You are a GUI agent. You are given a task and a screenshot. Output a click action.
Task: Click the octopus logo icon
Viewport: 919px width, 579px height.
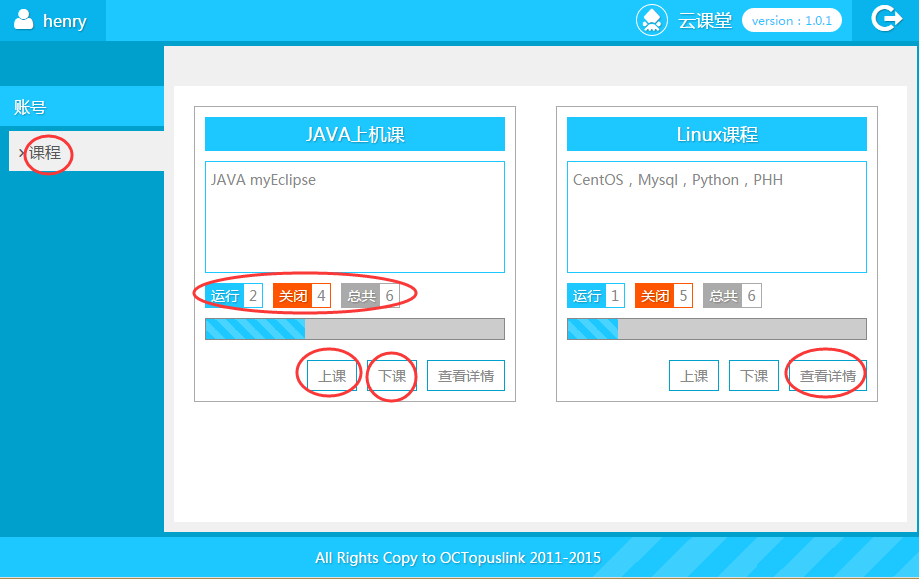(652, 20)
